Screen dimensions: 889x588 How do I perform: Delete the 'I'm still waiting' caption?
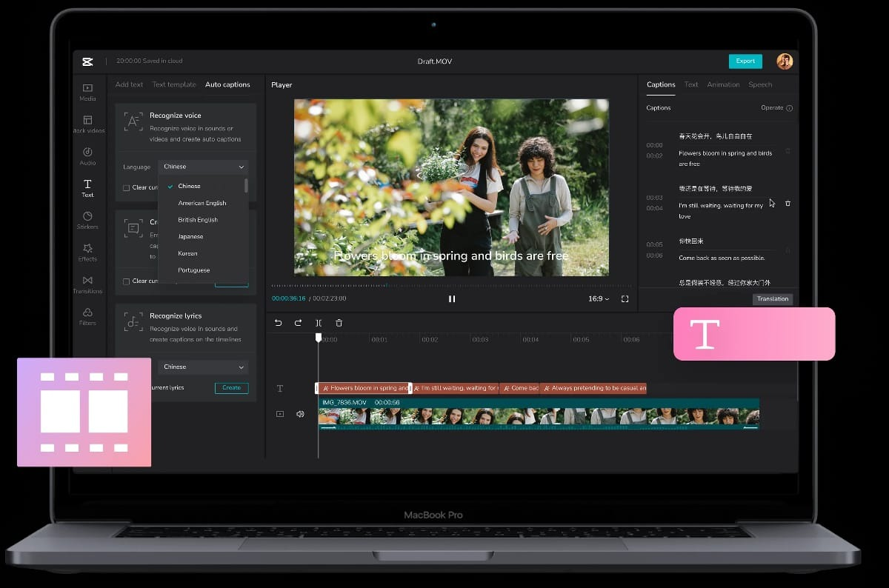point(788,203)
